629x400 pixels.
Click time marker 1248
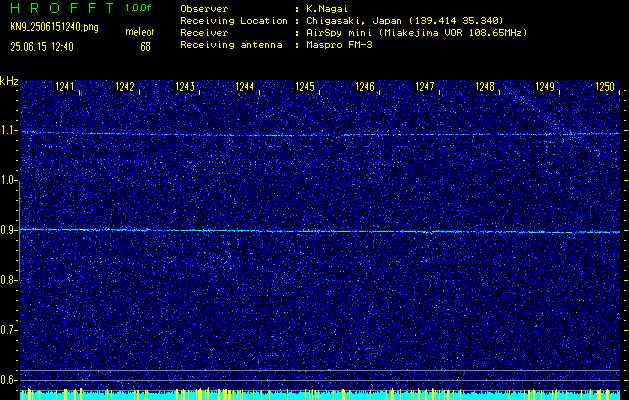click(485, 87)
